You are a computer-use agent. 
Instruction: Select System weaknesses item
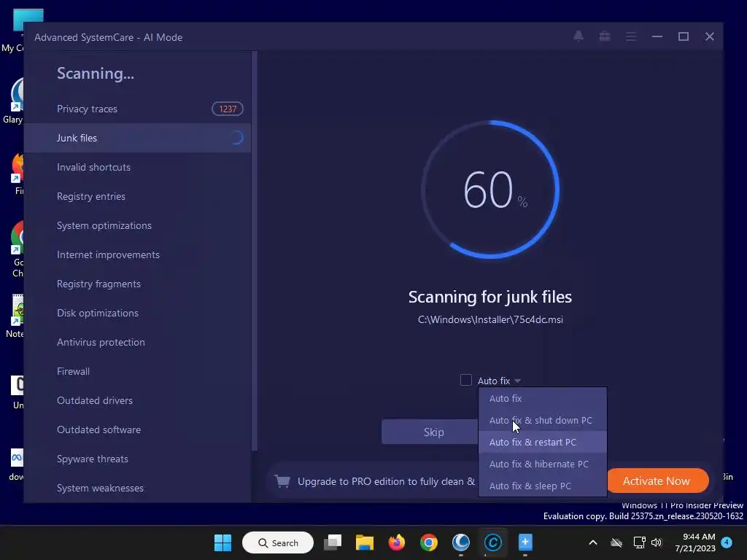pyautogui.click(x=138, y=488)
